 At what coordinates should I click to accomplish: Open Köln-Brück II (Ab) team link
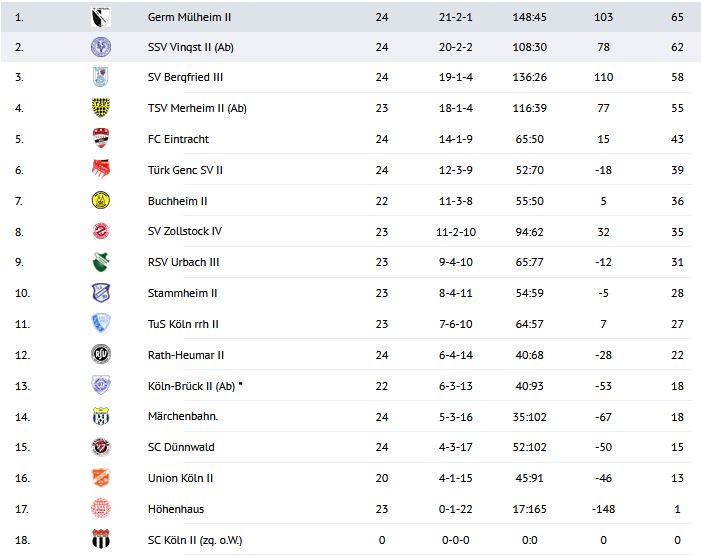point(191,386)
